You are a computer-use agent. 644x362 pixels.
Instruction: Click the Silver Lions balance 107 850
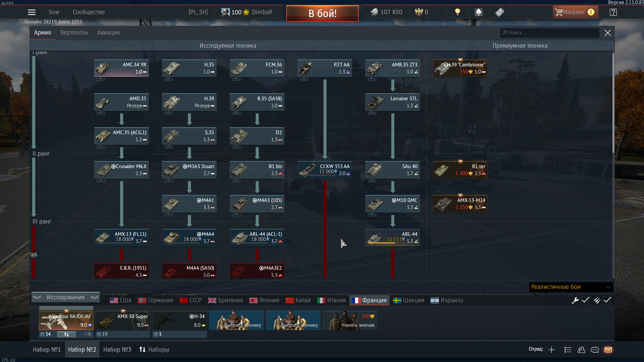tap(386, 12)
